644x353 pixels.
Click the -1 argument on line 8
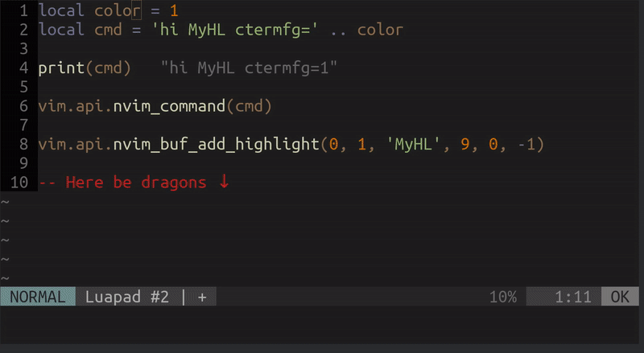pyautogui.click(x=526, y=144)
